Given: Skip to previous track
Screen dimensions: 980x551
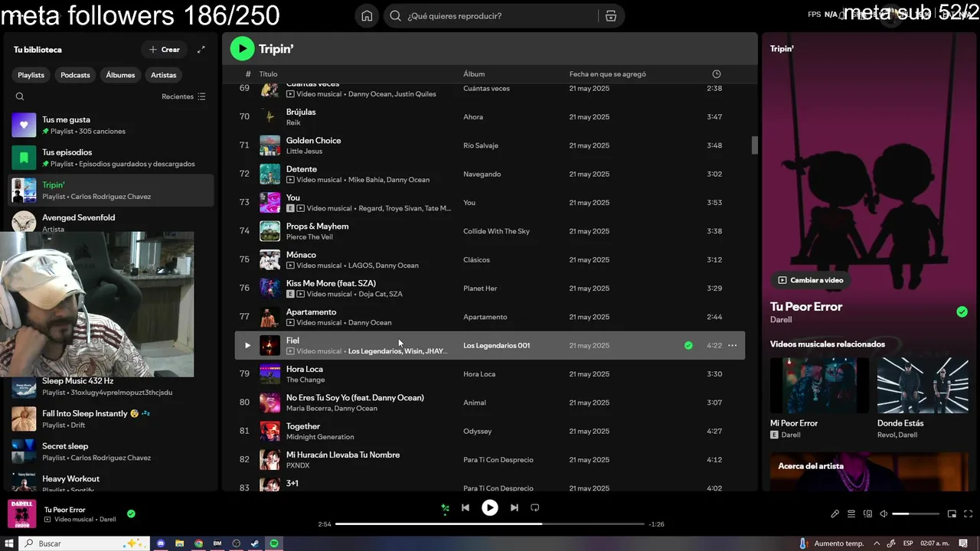Looking at the screenshot, I should (465, 507).
